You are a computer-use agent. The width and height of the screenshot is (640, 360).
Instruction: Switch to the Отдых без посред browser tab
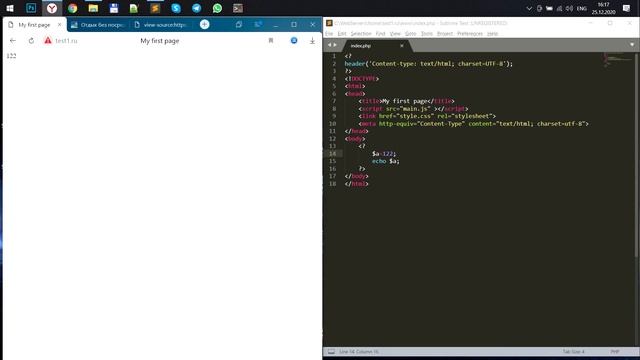pos(98,24)
